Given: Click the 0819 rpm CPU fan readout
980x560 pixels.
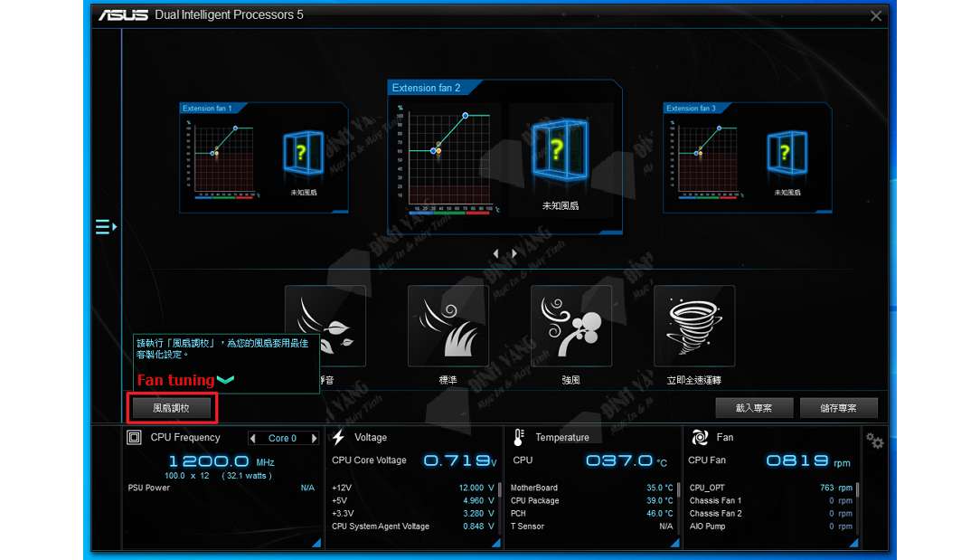Looking at the screenshot, I should coord(808,461).
